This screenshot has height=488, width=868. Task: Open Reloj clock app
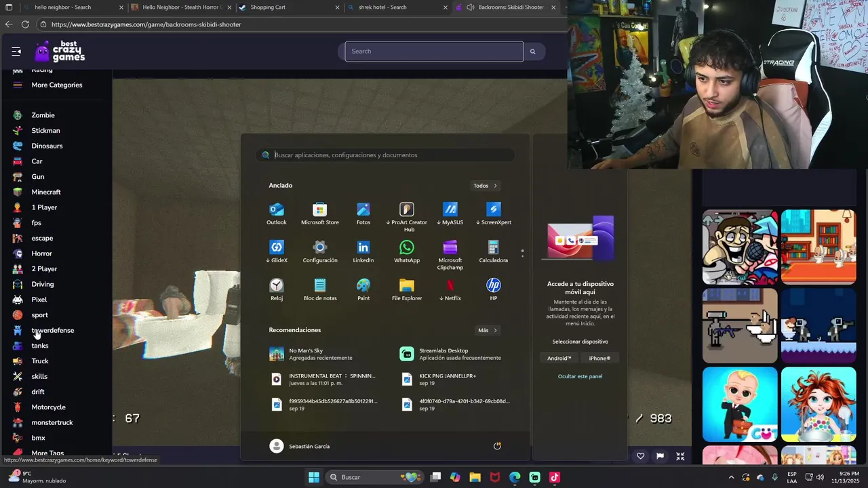(276, 289)
